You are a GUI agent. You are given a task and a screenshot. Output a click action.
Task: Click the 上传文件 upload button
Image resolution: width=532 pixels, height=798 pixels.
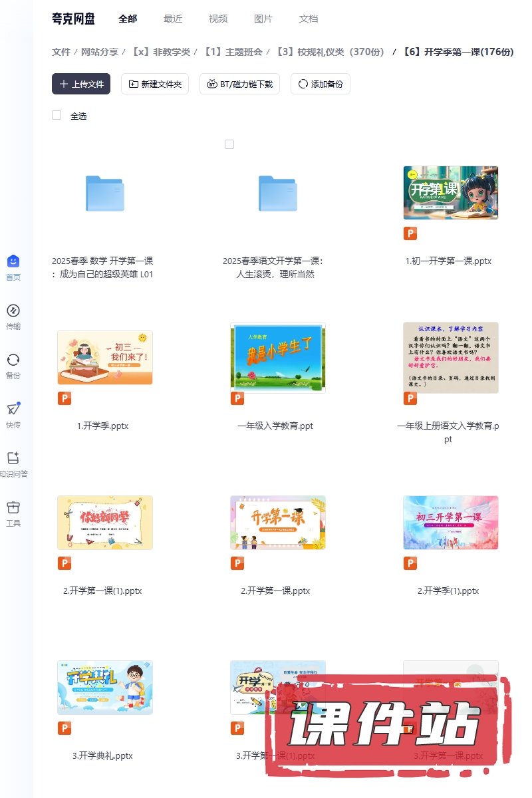coord(81,84)
